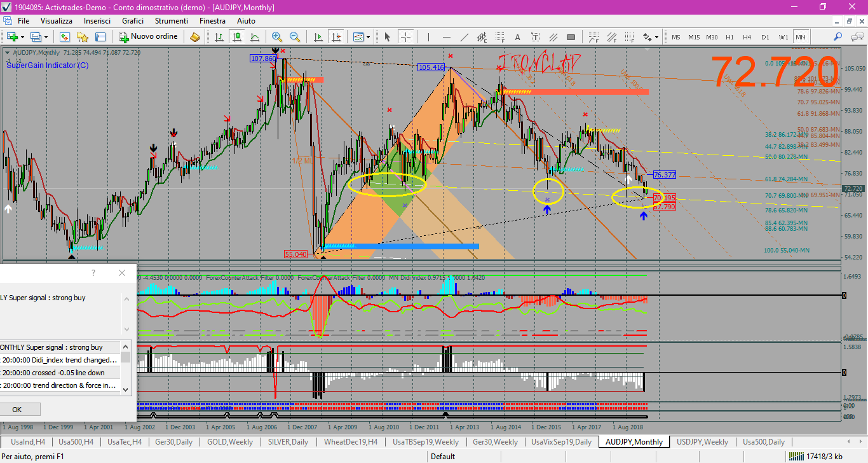
Task: Open the WheatDec19,H4 chart tab
Action: tap(351, 441)
